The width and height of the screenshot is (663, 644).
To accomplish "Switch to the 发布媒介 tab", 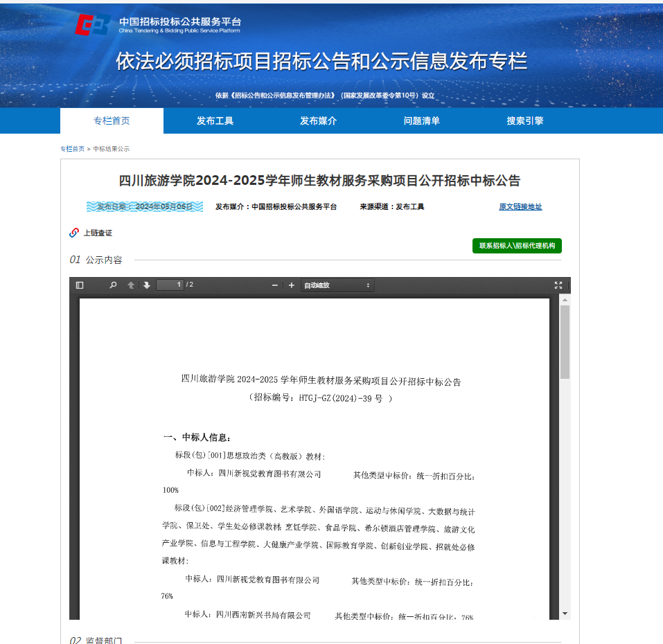I will click(x=319, y=121).
